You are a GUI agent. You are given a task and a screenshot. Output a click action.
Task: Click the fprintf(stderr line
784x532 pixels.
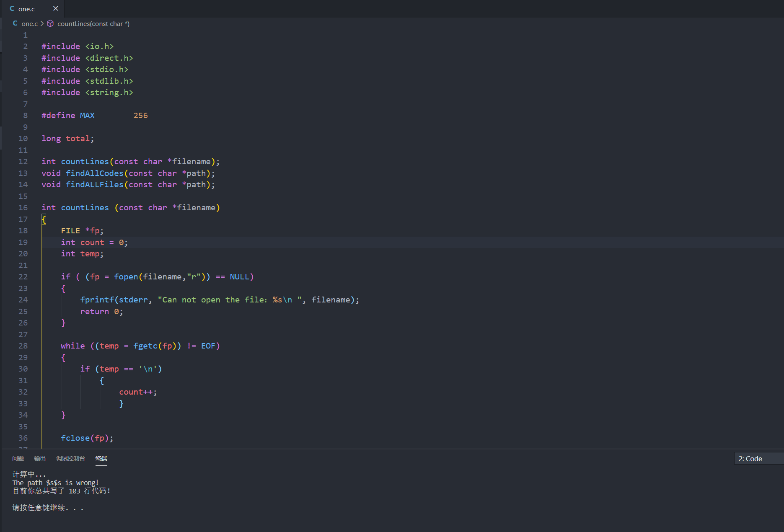pos(220,300)
